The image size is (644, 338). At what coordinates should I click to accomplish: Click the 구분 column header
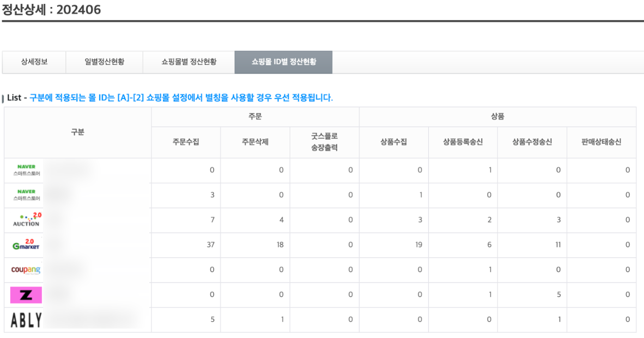click(77, 132)
